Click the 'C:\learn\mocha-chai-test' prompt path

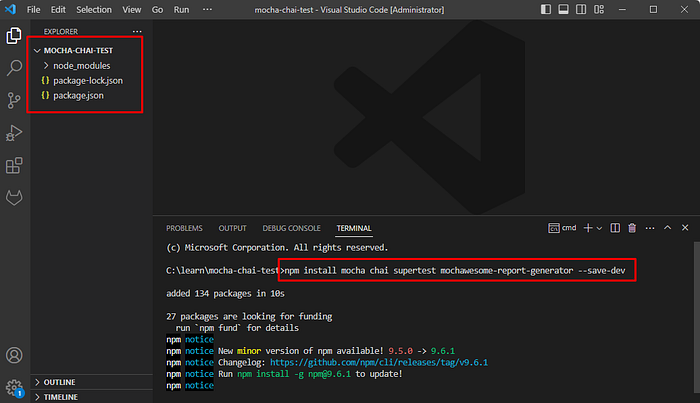click(x=223, y=270)
